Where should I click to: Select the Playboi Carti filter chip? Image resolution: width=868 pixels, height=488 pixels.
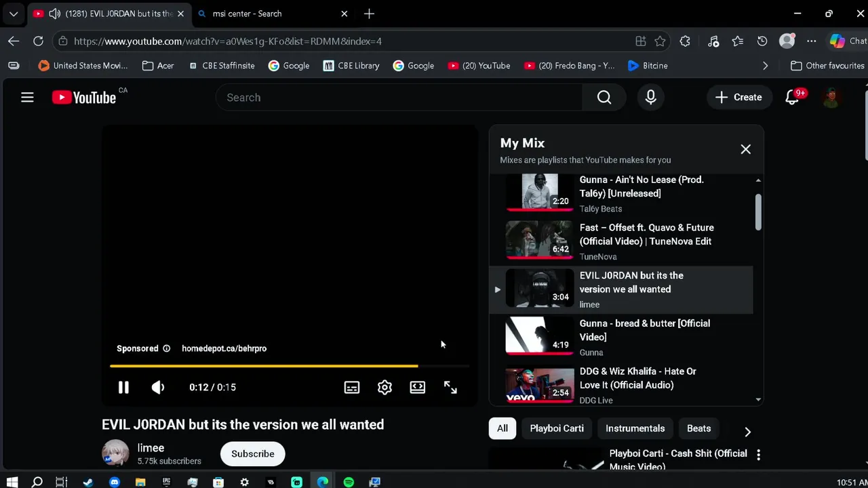pyautogui.click(x=557, y=428)
